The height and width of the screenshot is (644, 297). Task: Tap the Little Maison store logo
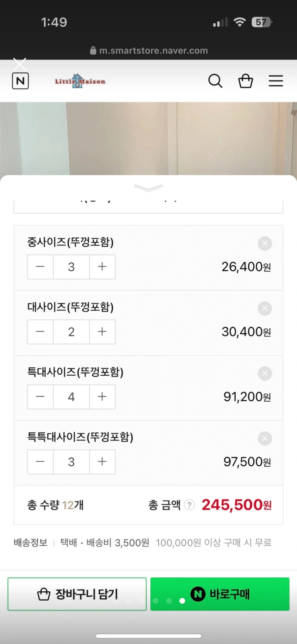(80, 81)
